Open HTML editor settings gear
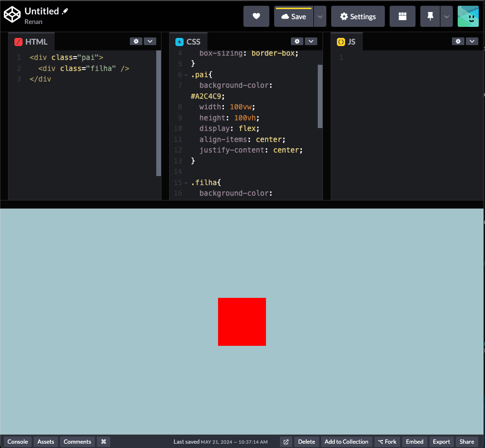Viewport: 485px width, 448px height. point(136,41)
